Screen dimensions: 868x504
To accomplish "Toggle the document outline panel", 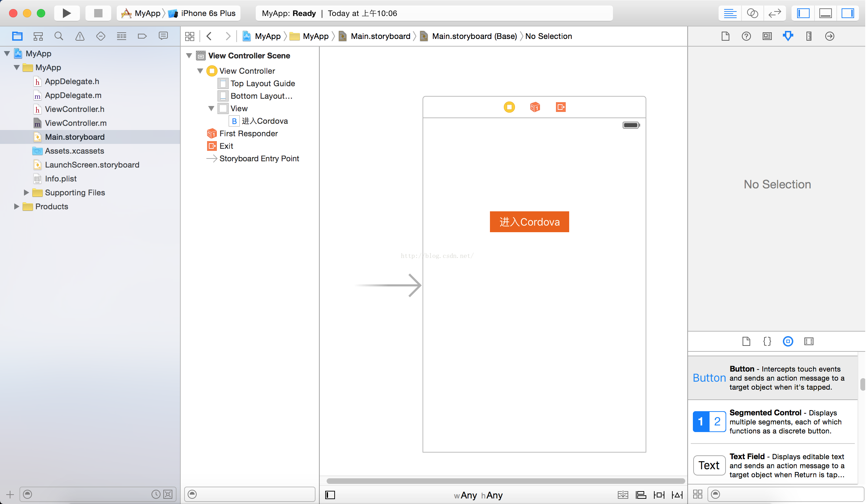I will 330,495.
